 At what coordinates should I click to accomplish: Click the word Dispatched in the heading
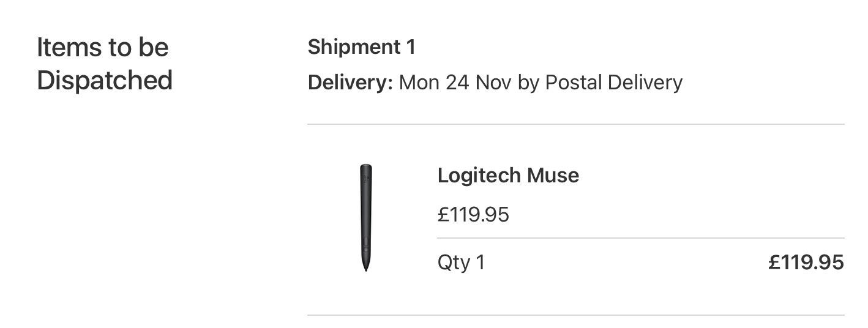(x=104, y=81)
